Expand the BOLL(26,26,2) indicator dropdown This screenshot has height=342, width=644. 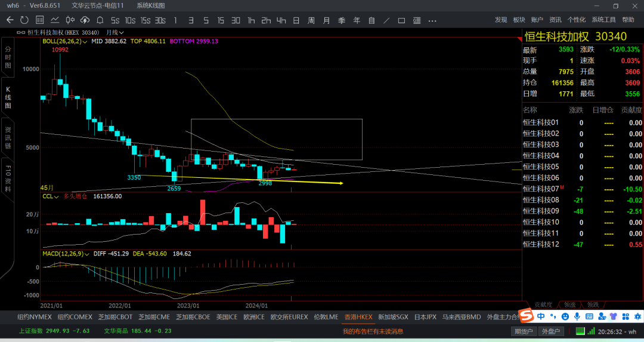[x=65, y=42]
